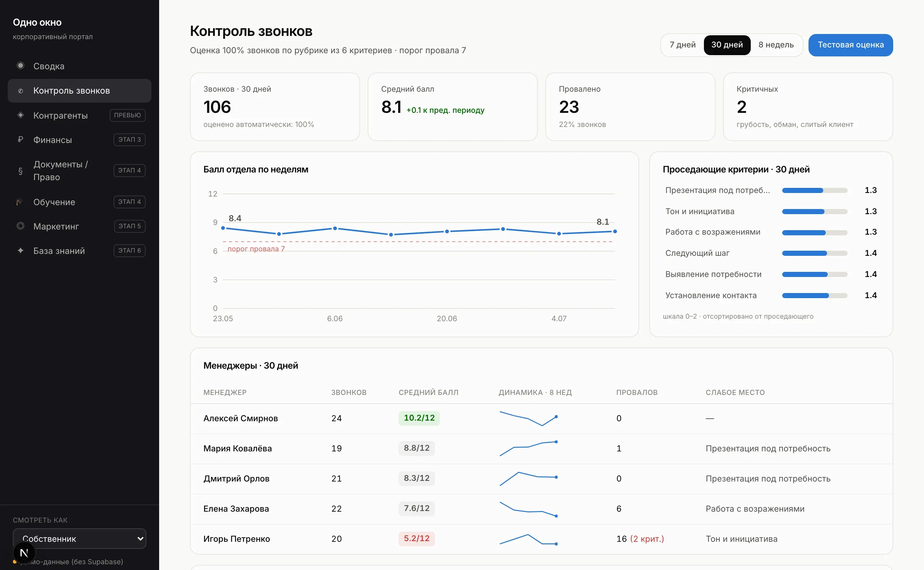Click the ПРОВАЛОВ column header
The height and width of the screenshot is (570, 924).
637,392
